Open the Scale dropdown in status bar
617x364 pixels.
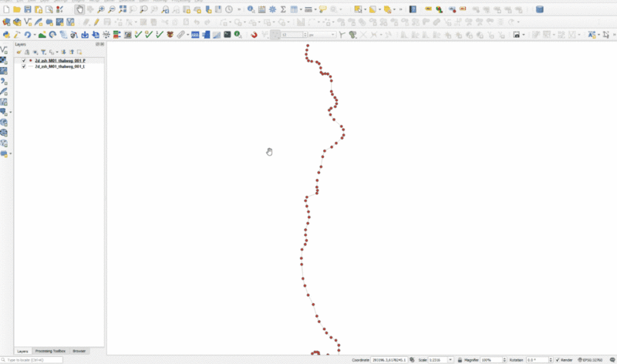click(451, 360)
